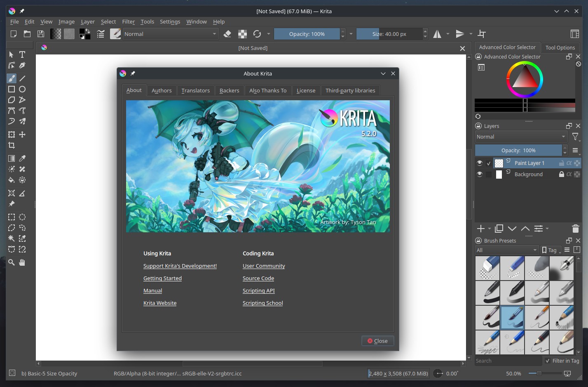Duplicate layer icon in Layers panel
588x387 pixels.
coord(499,229)
